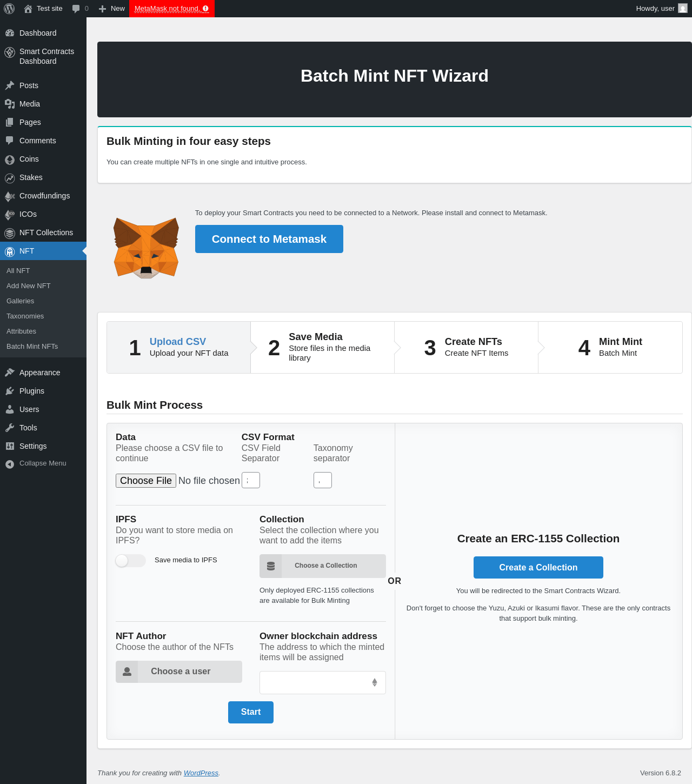Click the MetaMask fox logo
The width and height of the screenshot is (692, 784).
146,248
